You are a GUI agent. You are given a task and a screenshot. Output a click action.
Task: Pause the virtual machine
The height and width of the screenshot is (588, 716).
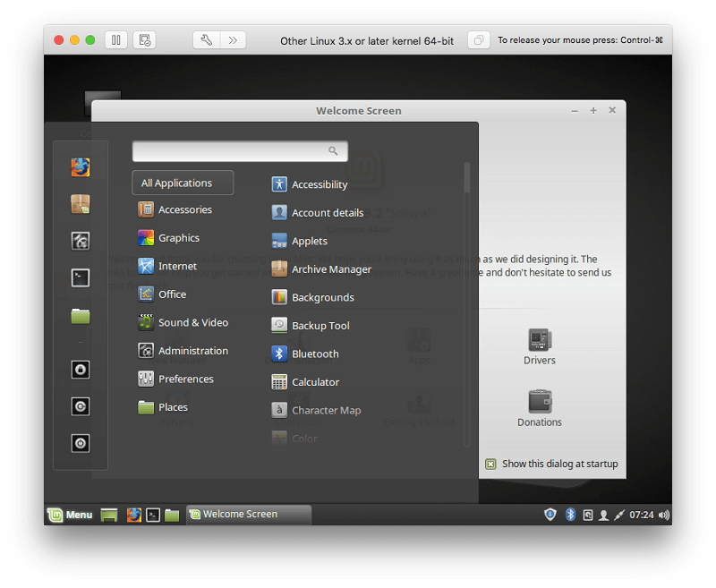[x=116, y=40]
